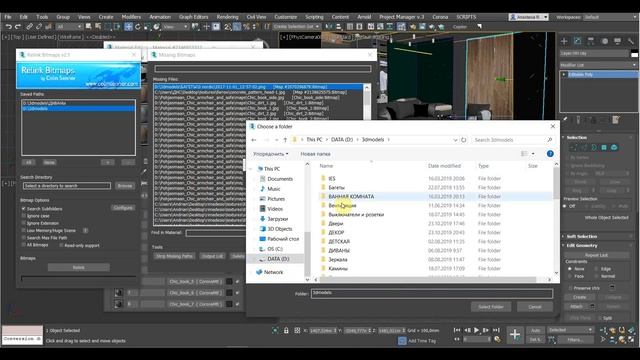
Task: Click Strip Missing Paths button
Action: 174,256
